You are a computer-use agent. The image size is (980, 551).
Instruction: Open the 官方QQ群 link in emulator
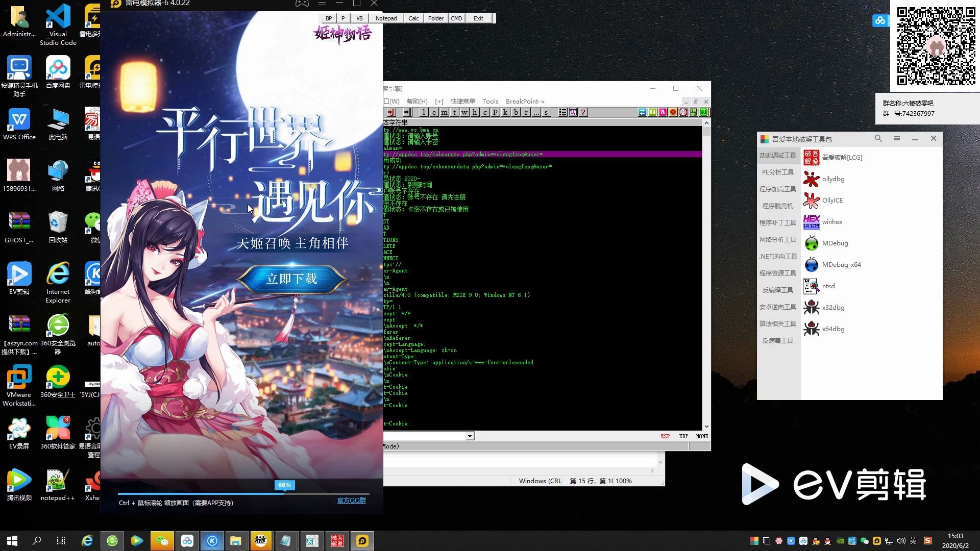352,500
